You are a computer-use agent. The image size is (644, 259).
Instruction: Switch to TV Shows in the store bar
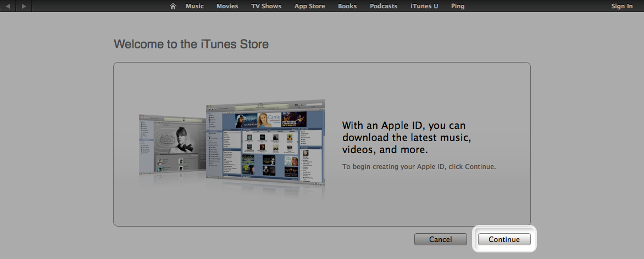[266, 6]
